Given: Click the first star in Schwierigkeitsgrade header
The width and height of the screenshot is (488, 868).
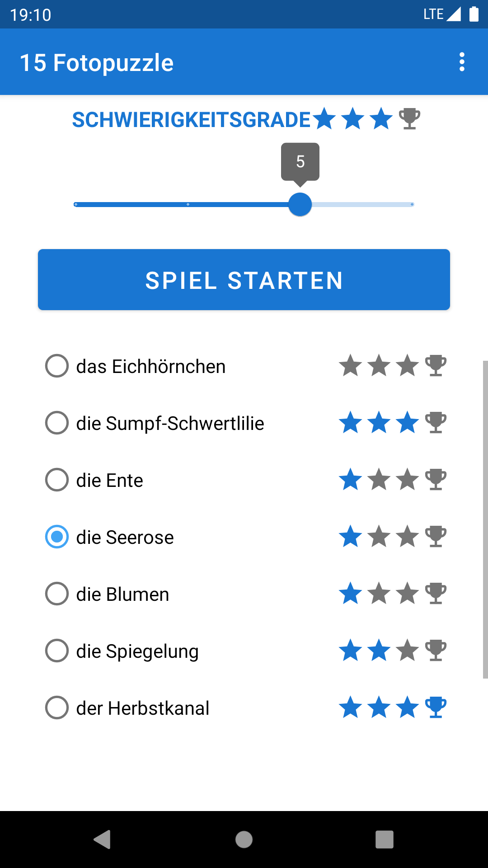Looking at the screenshot, I should [324, 119].
